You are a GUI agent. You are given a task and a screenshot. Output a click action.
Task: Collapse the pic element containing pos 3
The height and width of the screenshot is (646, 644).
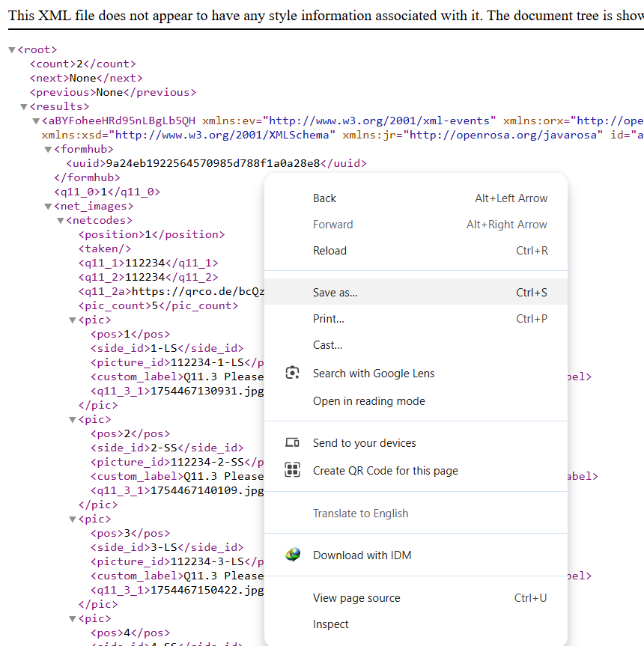click(x=73, y=519)
